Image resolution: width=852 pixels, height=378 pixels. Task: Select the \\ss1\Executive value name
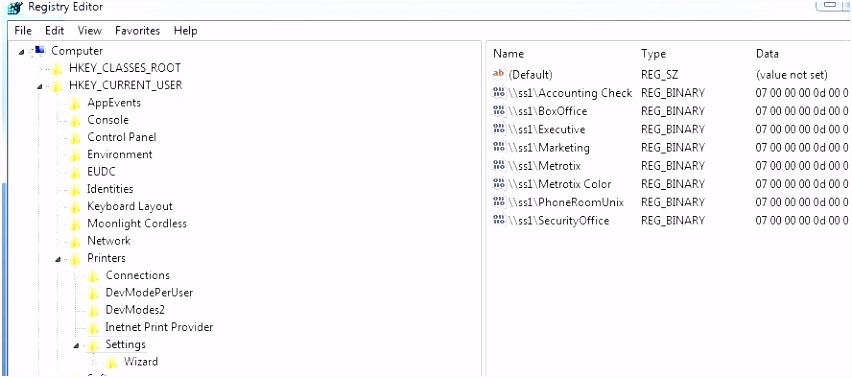point(546,129)
